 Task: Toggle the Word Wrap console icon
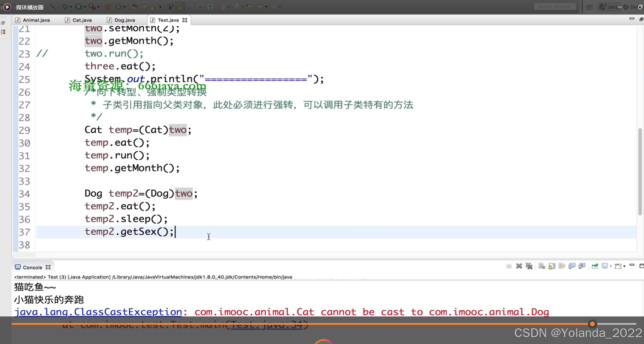[x=562, y=266]
